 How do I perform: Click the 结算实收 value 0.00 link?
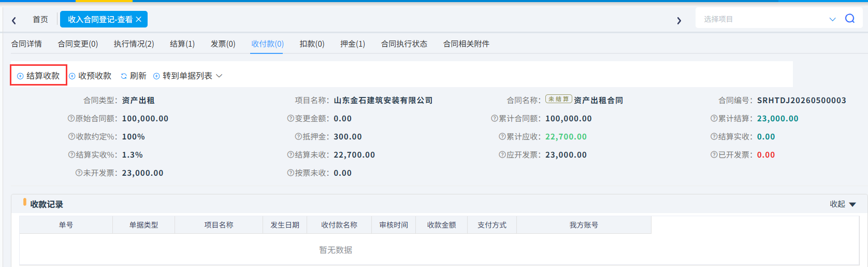point(766,137)
